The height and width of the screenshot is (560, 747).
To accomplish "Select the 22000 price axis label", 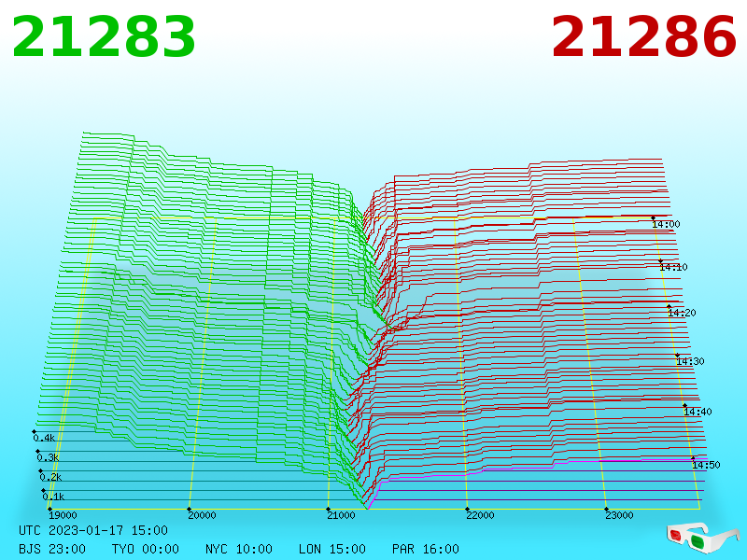I will click(x=480, y=515).
